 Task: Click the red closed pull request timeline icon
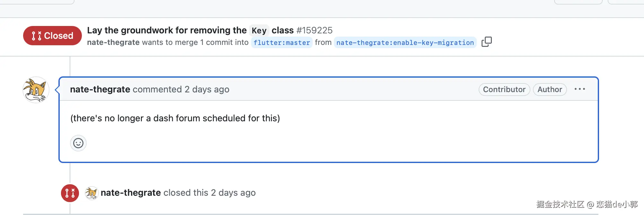coord(70,193)
